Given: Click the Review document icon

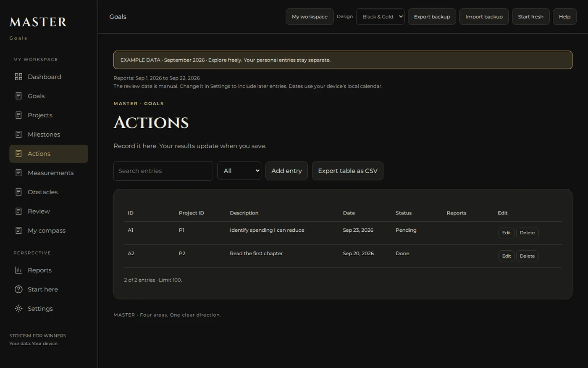Looking at the screenshot, I should click(18, 211).
